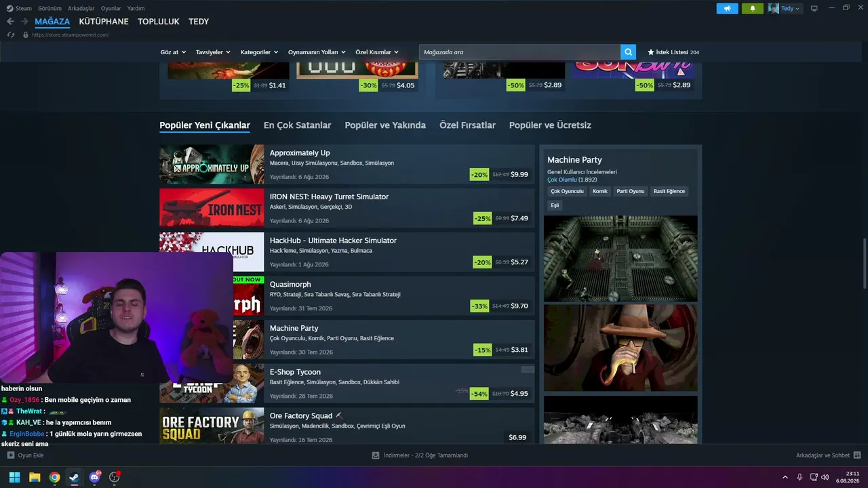This screenshot has width=868, height=488.
Task: Click the Eşli tag button
Action: pos(555,205)
